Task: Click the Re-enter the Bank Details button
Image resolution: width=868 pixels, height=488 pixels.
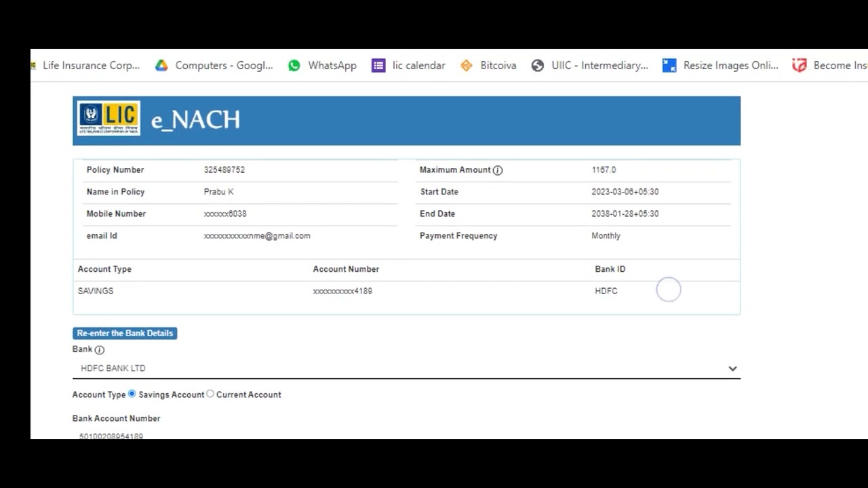Action: (x=125, y=333)
